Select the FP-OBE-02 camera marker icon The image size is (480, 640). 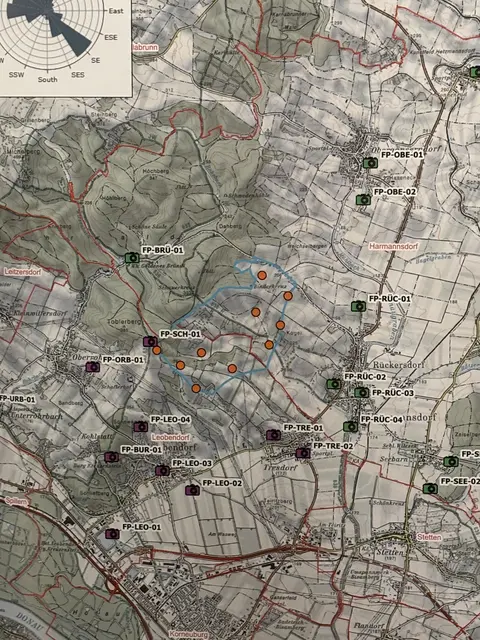(x=363, y=200)
